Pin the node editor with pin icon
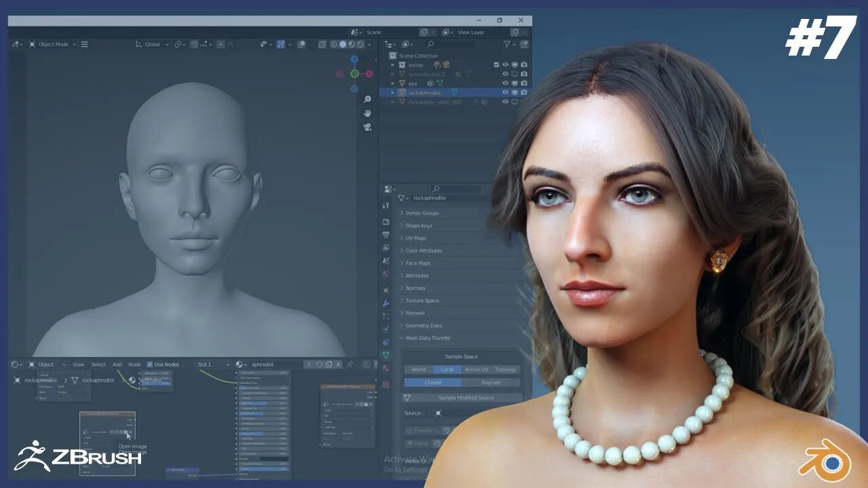 pyautogui.click(x=351, y=364)
